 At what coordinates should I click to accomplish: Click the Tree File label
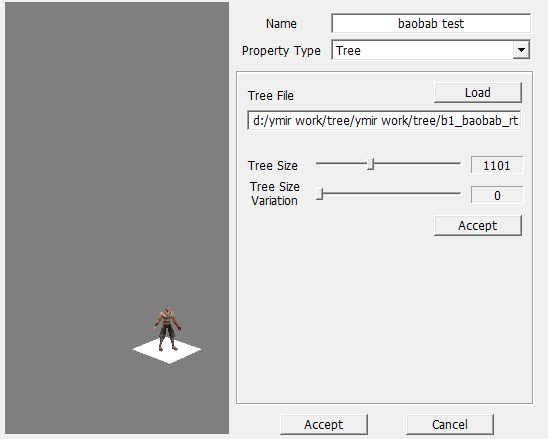[x=271, y=95]
